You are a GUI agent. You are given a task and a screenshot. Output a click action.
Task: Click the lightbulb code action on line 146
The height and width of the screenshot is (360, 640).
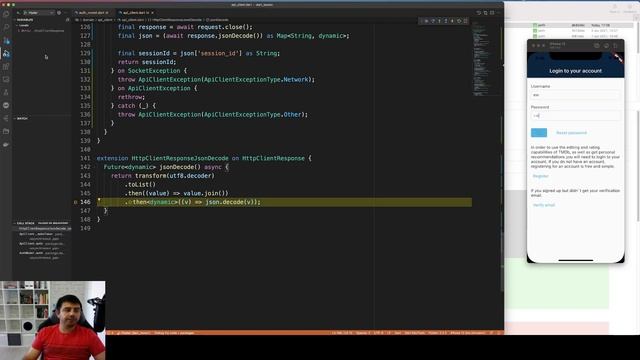click(99, 200)
